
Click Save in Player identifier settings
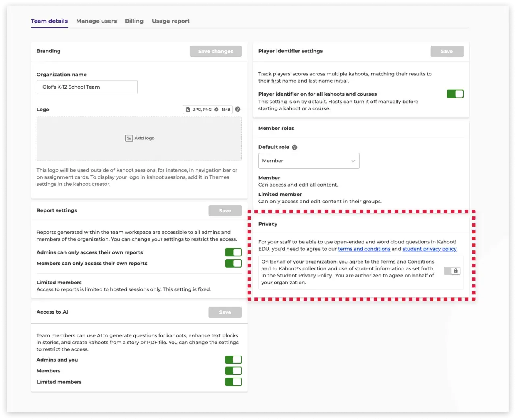tap(447, 51)
